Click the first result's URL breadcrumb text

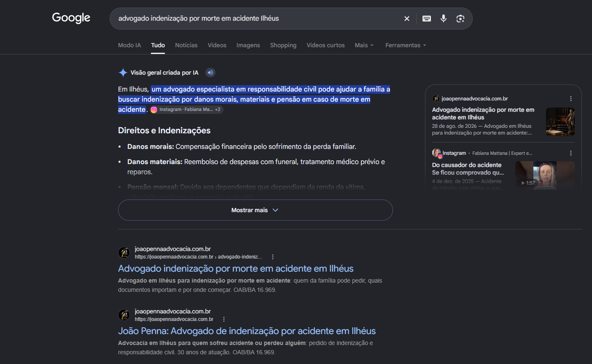[199, 257]
